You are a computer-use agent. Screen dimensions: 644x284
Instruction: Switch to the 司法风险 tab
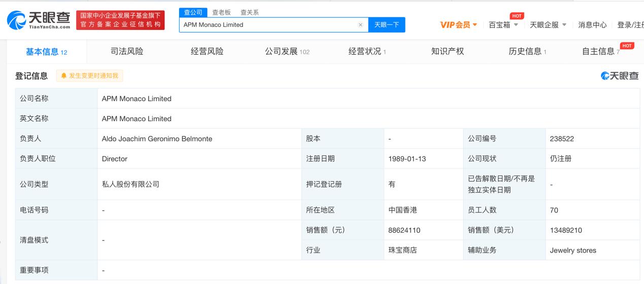[127, 52]
